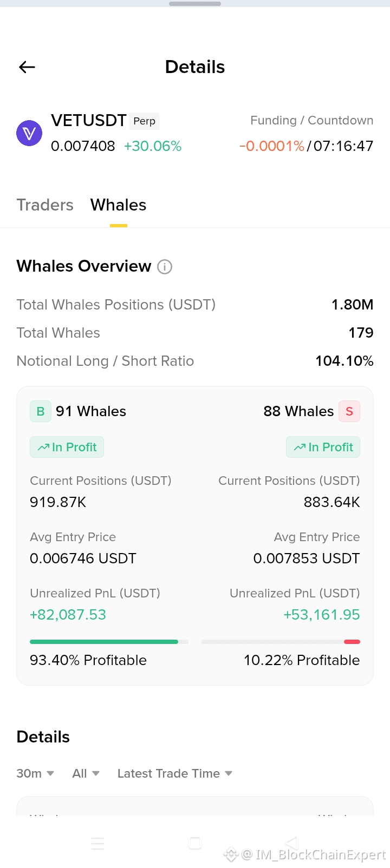Tap the Android back triangle icon
The height and width of the screenshot is (868, 390).
click(x=292, y=843)
